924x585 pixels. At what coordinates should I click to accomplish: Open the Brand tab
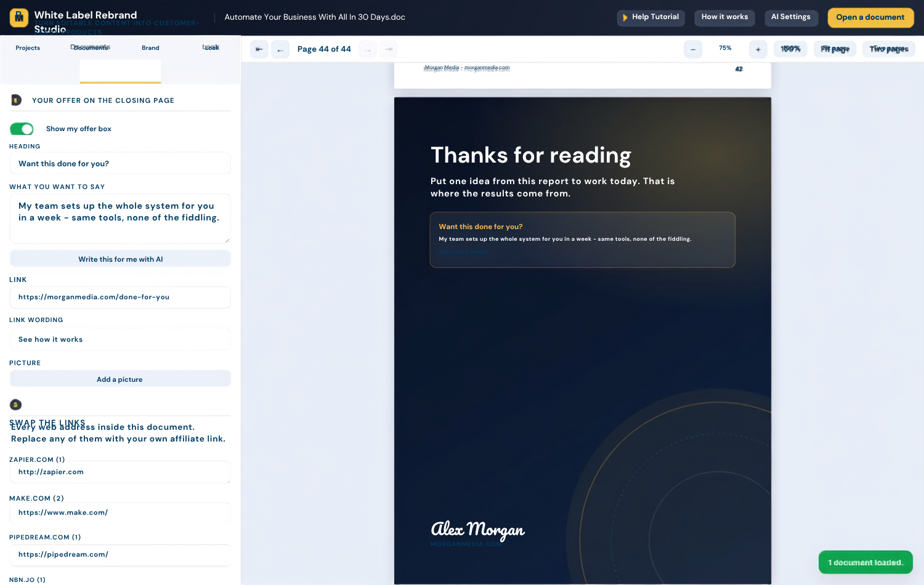[x=150, y=48]
